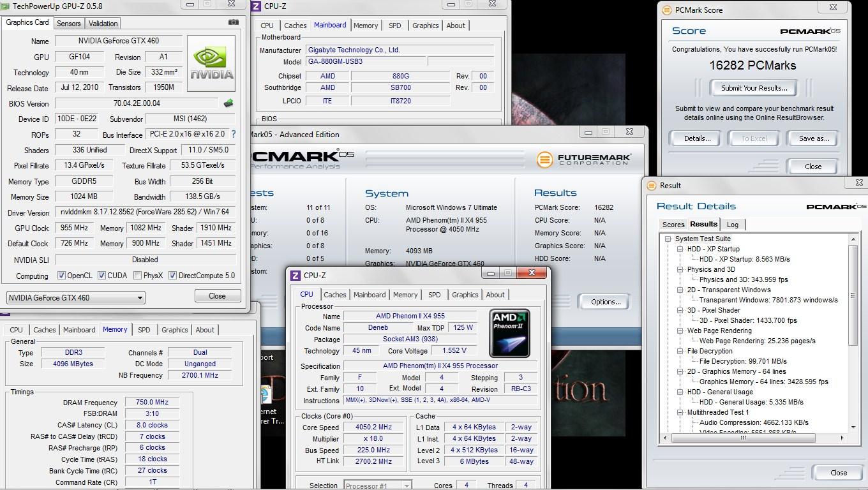Select the Results tab in Result window
Screen dimensions: 868x490
pos(703,224)
